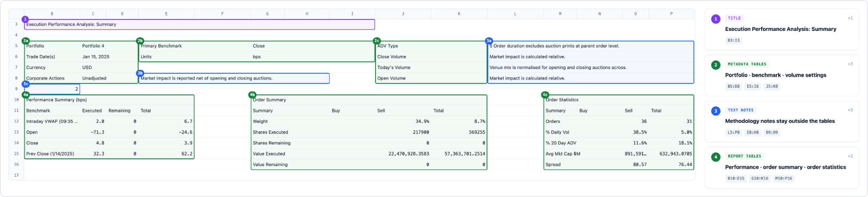Click the "Value Executed" row label

pos(290,154)
